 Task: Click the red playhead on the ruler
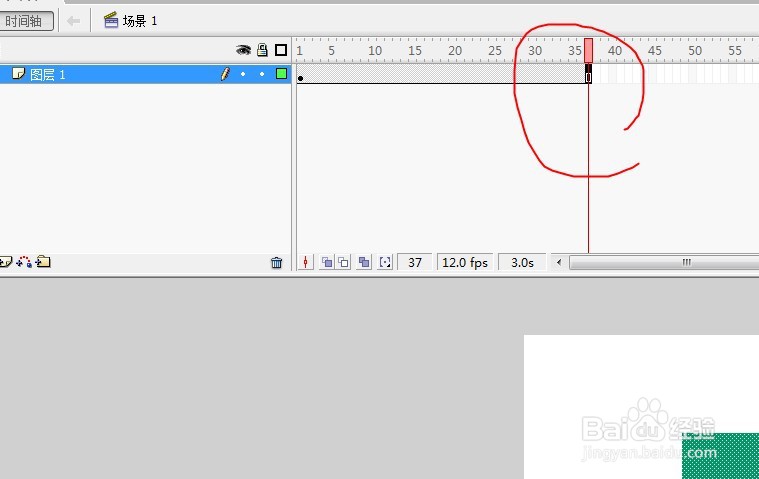(589, 50)
